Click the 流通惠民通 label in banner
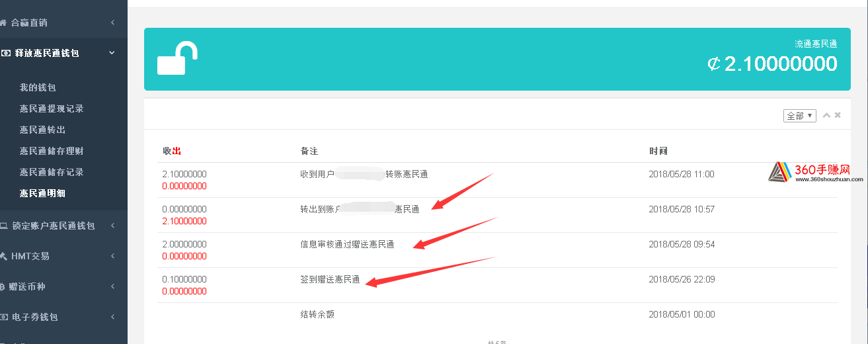 coord(816,44)
